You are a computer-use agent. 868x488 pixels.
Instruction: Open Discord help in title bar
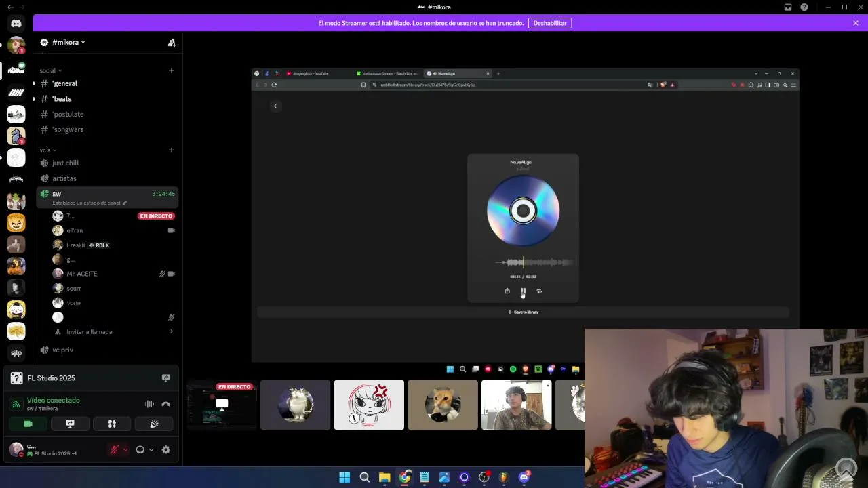pos(804,7)
